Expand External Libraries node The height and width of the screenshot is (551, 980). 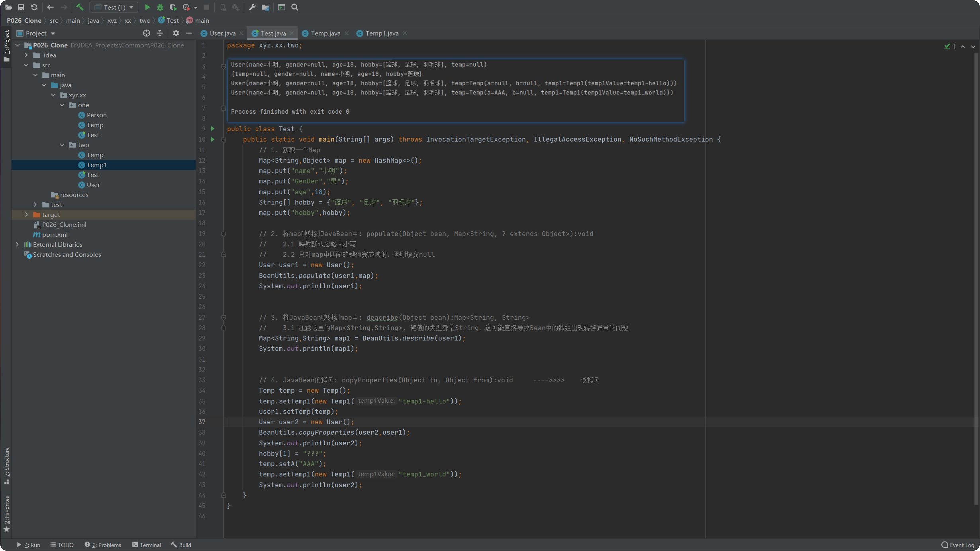[17, 244]
